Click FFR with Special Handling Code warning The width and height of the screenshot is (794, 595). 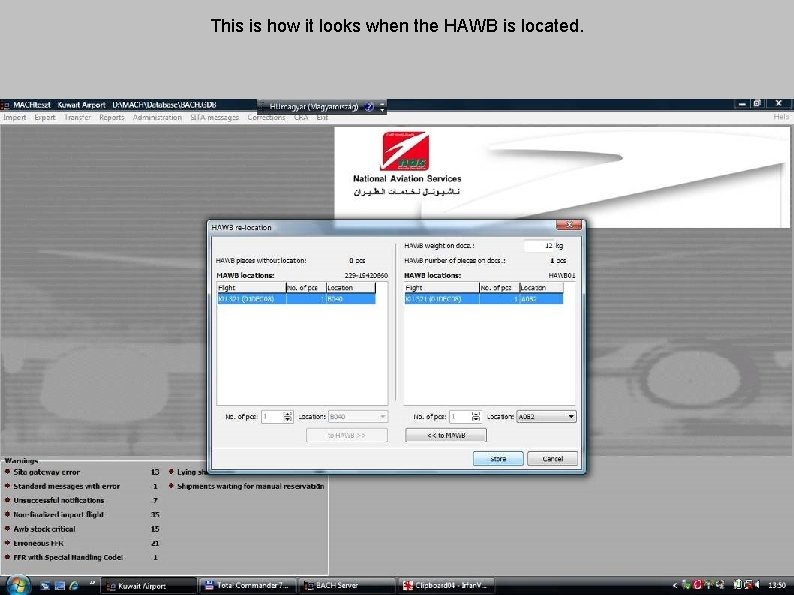point(68,557)
